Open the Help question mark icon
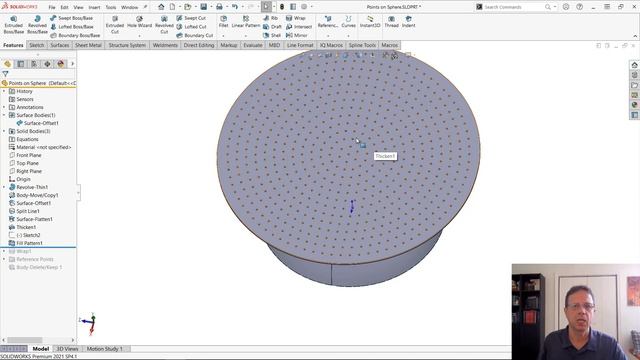The width and height of the screenshot is (640, 360). pos(580,7)
